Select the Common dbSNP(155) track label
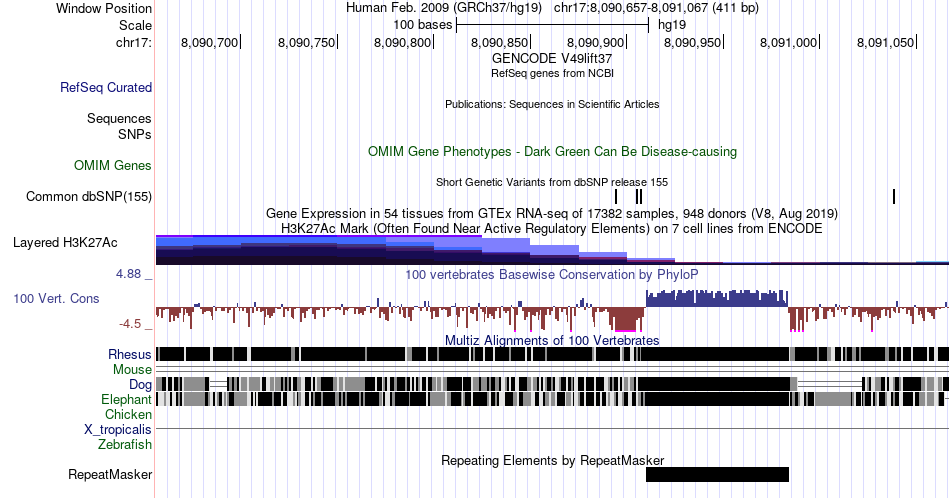The height and width of the screenshot is (498, 950). (x=89, y=196)
